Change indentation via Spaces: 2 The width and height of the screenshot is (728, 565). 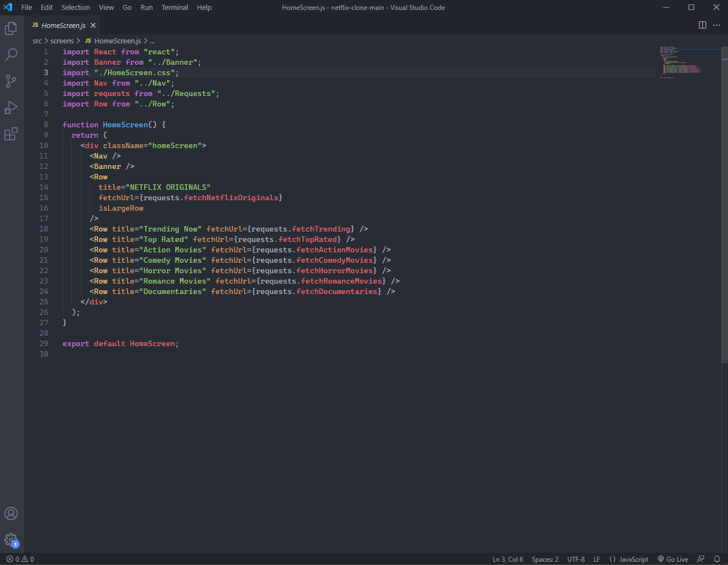click(x=545, y=559)
